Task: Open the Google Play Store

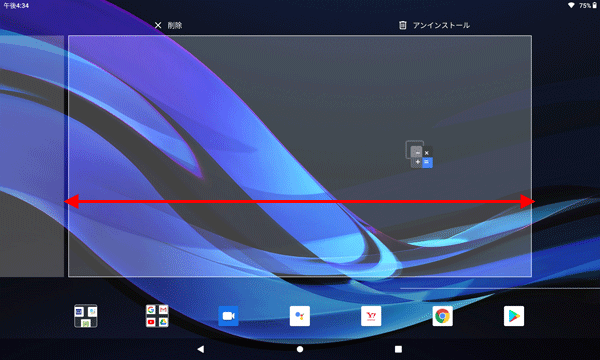Action: click(514, 316)
